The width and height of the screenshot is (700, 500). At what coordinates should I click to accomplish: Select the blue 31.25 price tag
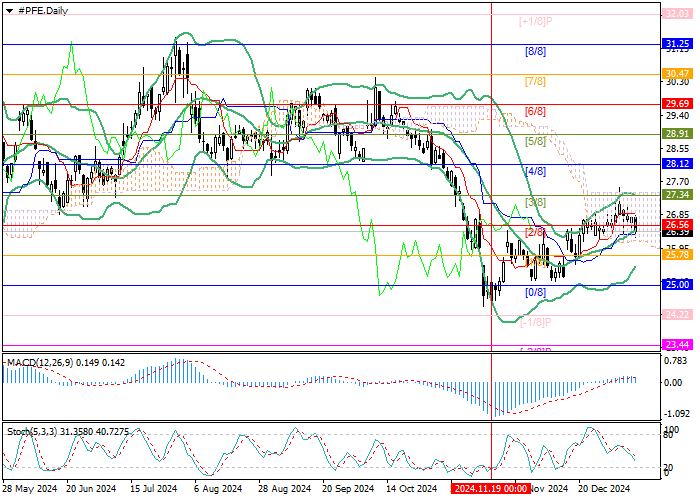[x=677, y=45]
